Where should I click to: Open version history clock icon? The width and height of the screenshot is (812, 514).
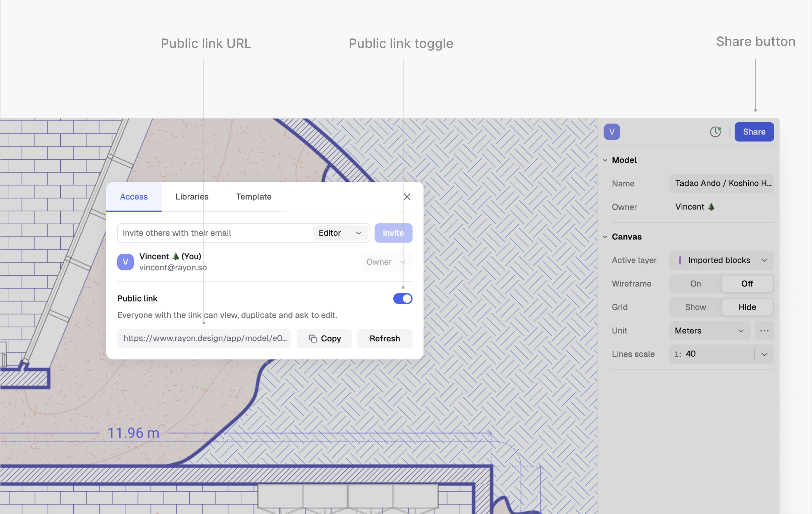pos(715,132)
